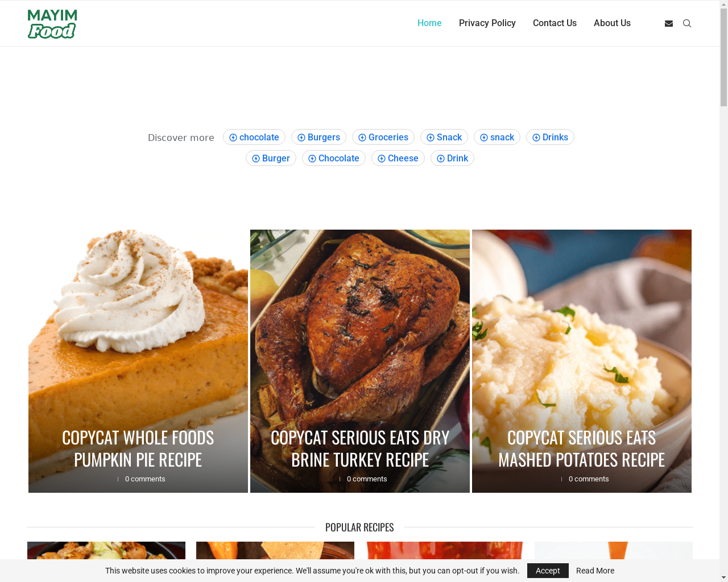Viewport: 728px width, 582px height.
Task: Select the 'Groceries' discover tag
Action: 383,137
